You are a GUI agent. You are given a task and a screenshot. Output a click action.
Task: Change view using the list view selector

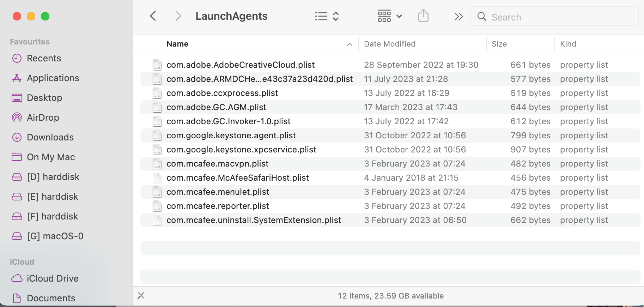coord(327,16)
